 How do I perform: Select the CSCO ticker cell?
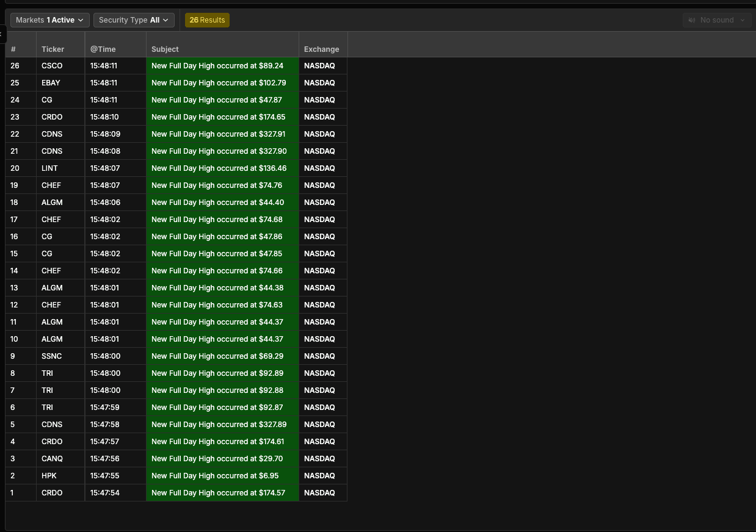point(60,66)
